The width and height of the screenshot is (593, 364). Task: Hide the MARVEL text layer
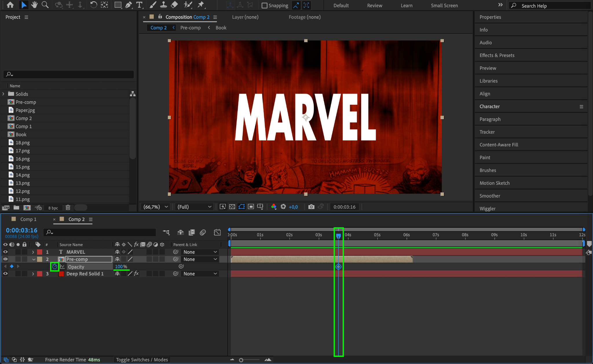coord(5,252)
